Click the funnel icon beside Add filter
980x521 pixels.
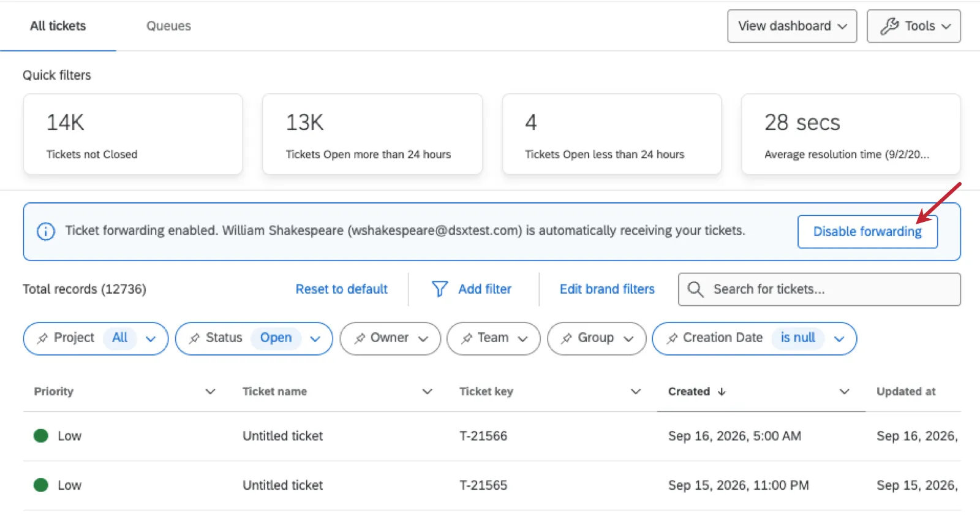(439, 289)
